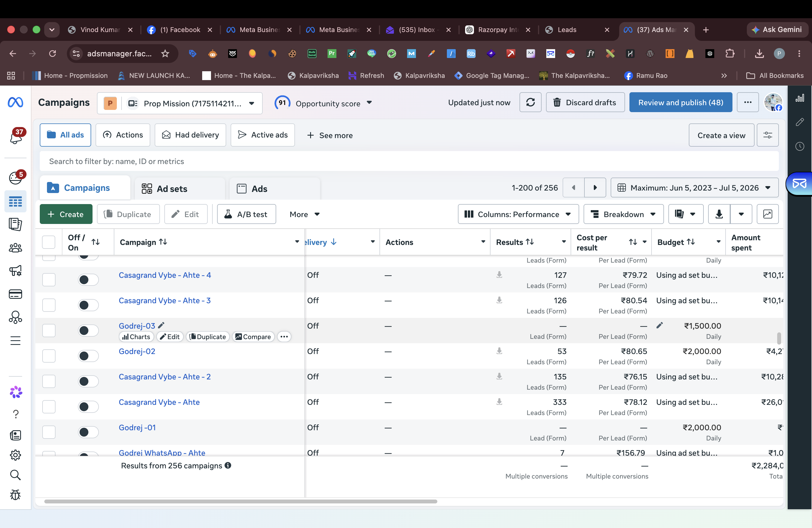Go to previous page of campaigns
Viewport: 812px width, 528px height.
pos(574,188)
